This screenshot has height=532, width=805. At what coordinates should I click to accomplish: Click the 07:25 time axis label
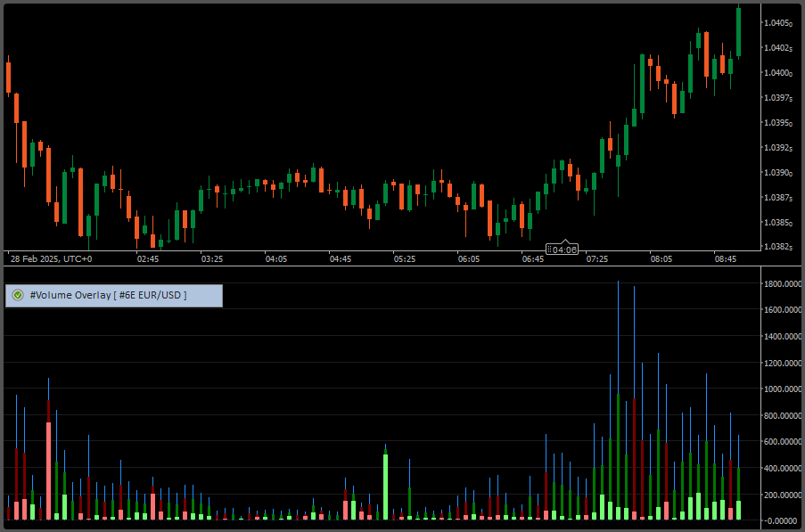pos(597,258)
